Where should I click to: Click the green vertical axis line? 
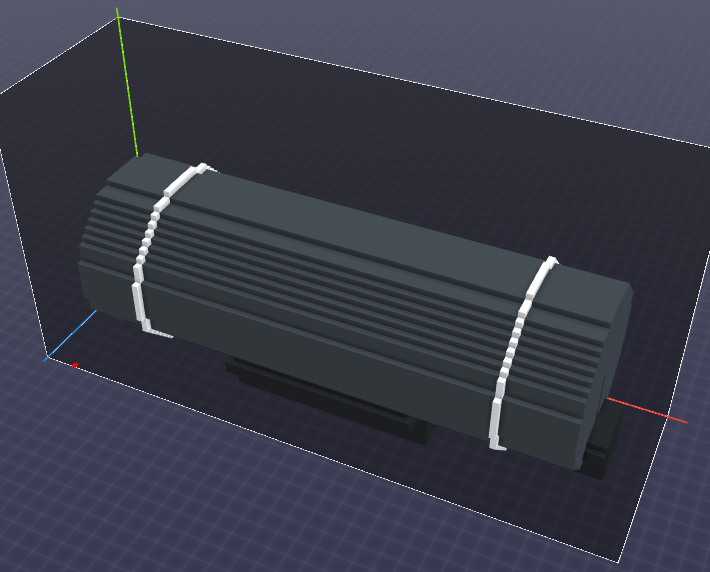127,82
